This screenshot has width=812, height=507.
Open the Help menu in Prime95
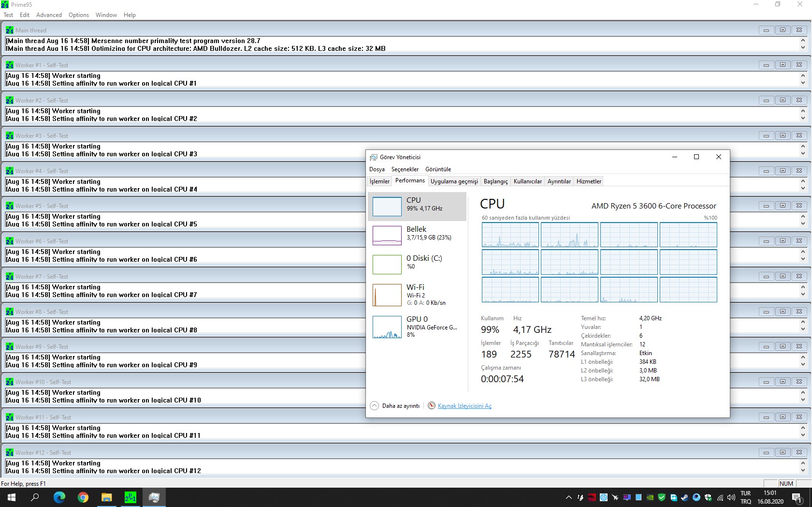(130, 15)
